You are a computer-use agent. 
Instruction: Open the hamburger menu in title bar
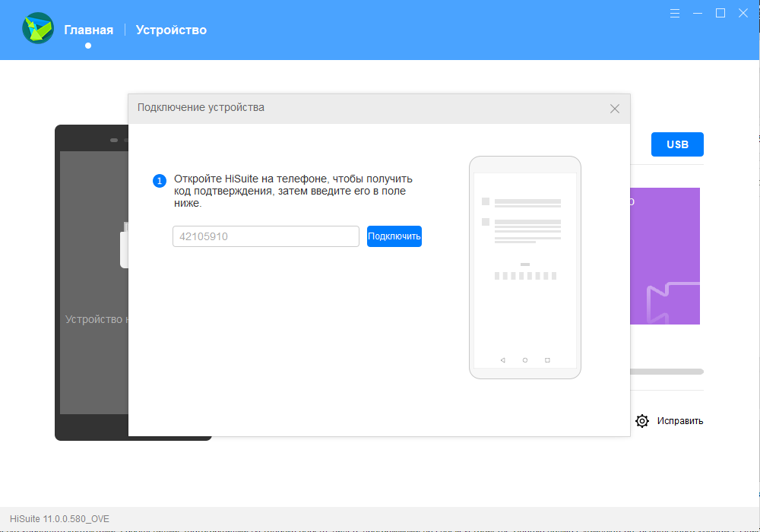(675, 14)
